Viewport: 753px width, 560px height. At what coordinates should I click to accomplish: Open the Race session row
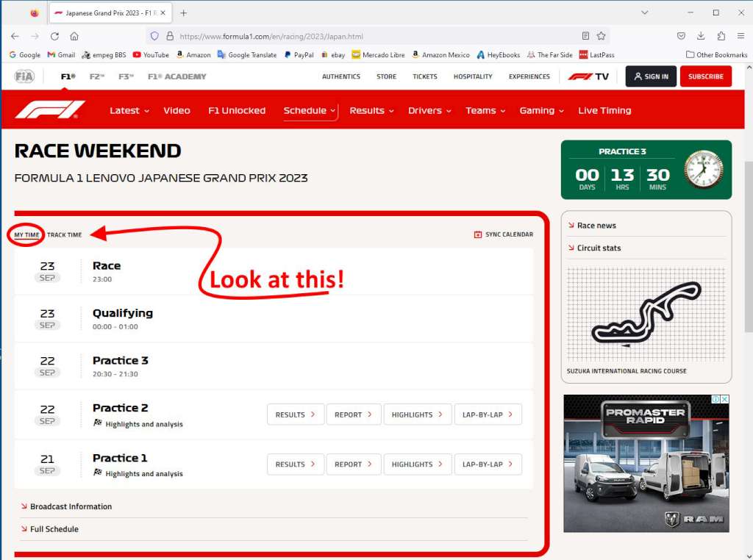pyautogui.click(x=274, y=271)
